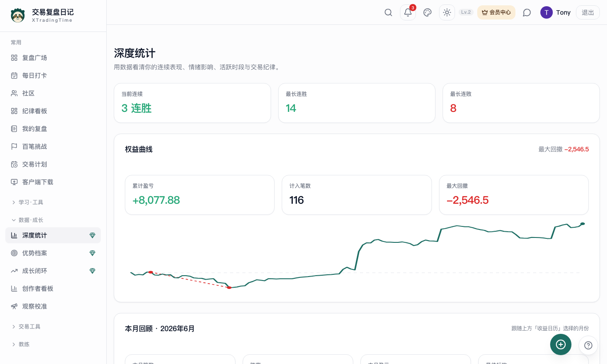Click the diamond icon beside 成长闭环

92,271
